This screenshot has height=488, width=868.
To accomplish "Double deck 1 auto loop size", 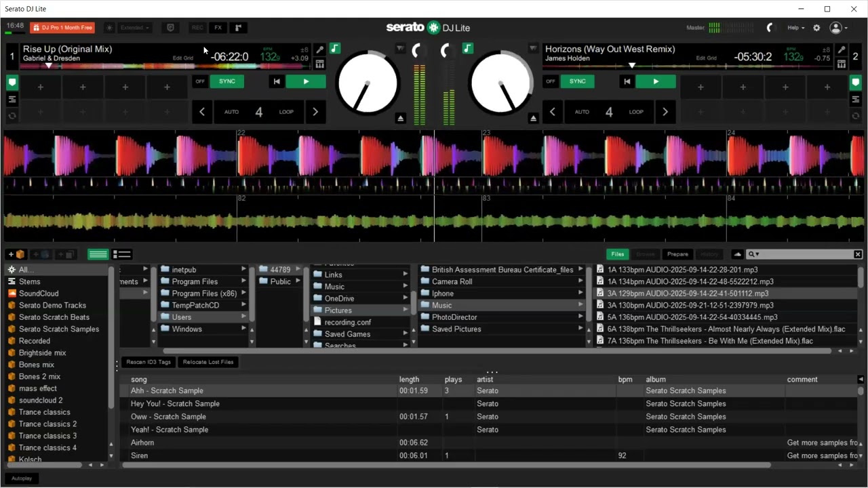I will (315, 112).
